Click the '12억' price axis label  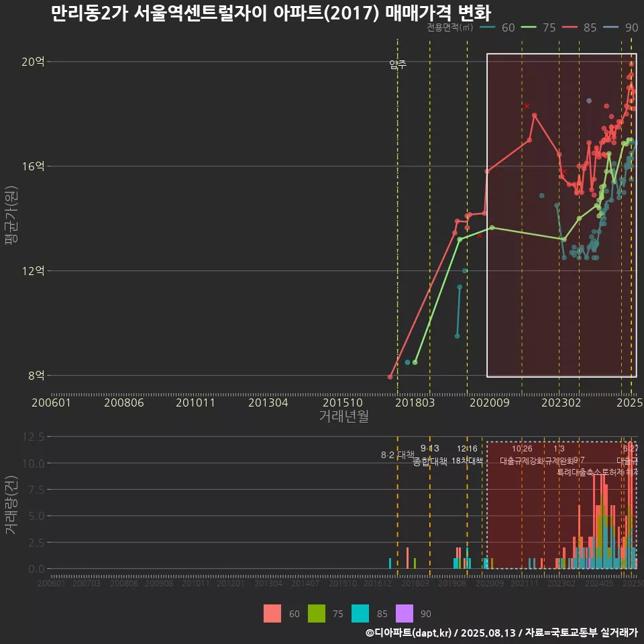click(x=34, y=270)
